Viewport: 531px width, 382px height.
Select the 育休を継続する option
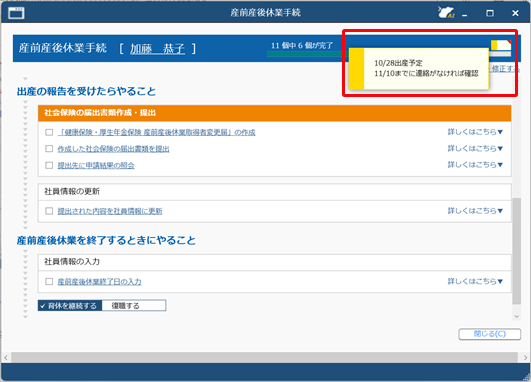point(70,305)
